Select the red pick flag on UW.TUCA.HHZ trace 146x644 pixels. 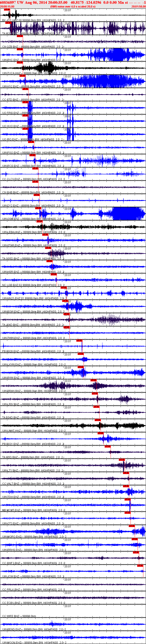(x=20, y=62)
